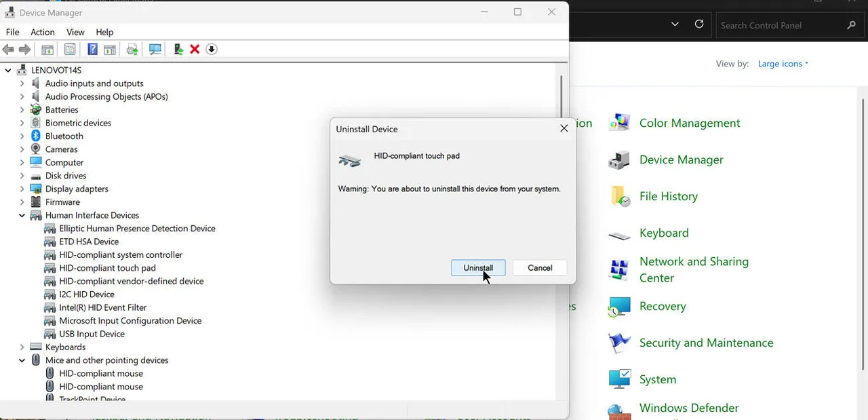Viewport: 868px width, 420px height.
Task: Cancel the Uninstall Device dialog
Action: (x=539, y=267)
